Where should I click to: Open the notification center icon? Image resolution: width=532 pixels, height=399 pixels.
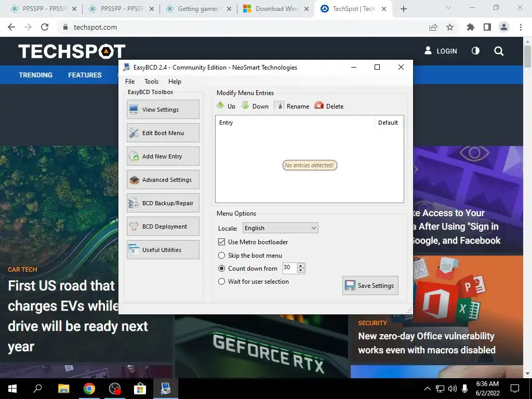click(x=515, y=389)
